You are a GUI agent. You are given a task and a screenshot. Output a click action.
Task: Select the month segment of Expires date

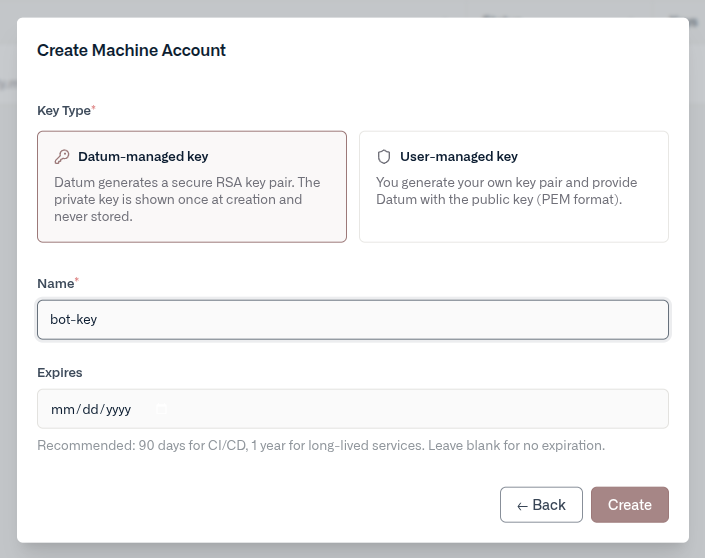click(61, 409)
